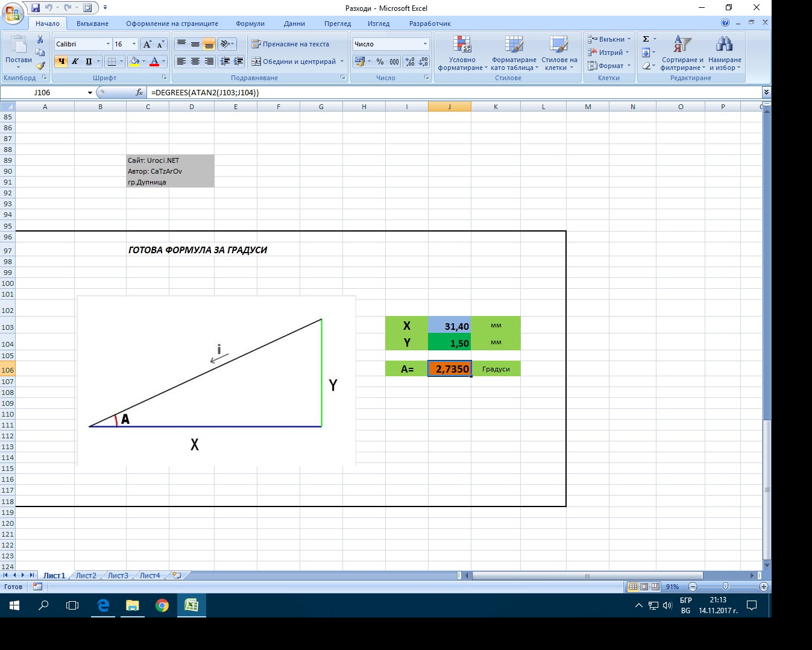
Task: Apply the red font color A
Action: click(x=154, y=62)
